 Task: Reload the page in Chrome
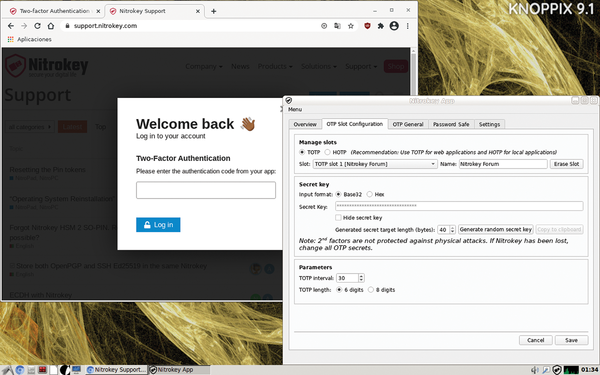37,26
